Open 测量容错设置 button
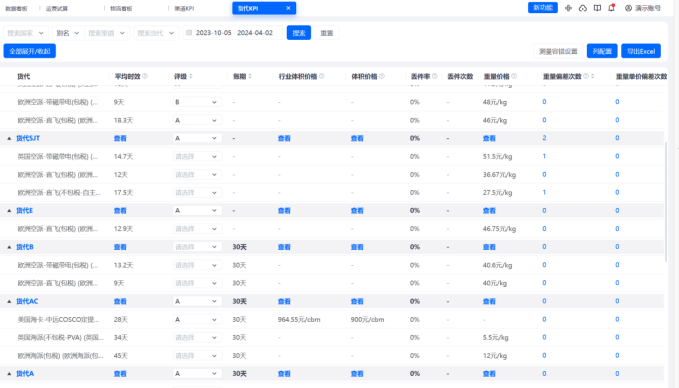This screenshot has width=679, height=388. click(558, 51)
